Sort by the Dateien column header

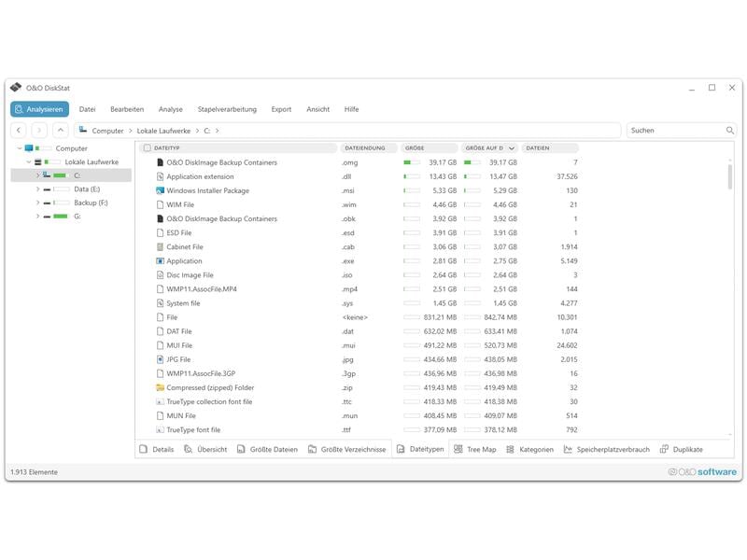pos(550,148)
